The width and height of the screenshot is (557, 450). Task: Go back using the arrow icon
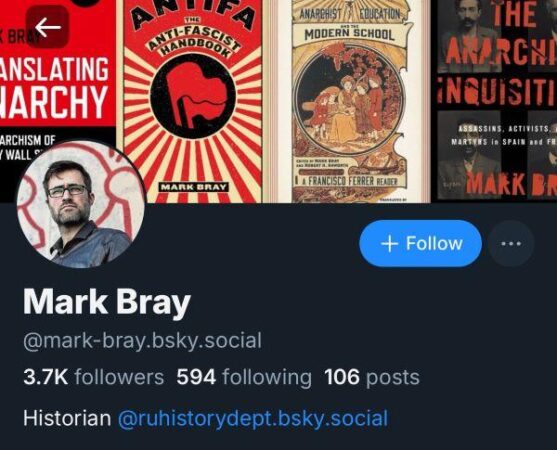[48, 27]
